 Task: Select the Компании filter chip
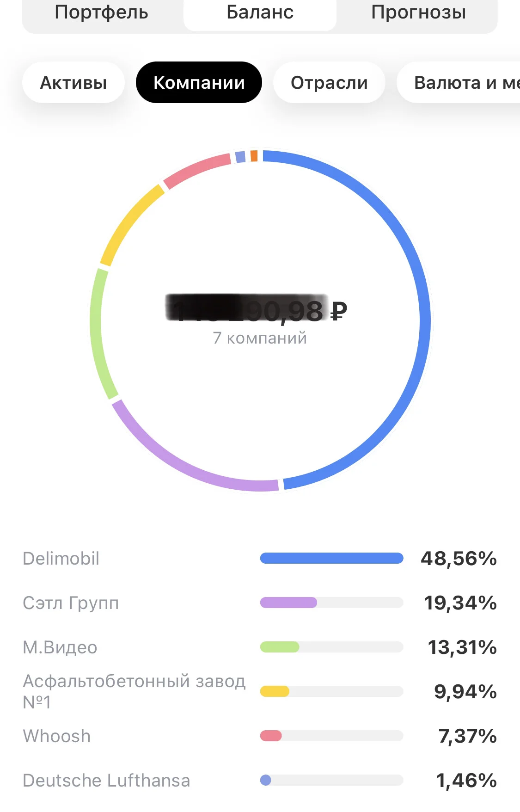click(199, 82)
